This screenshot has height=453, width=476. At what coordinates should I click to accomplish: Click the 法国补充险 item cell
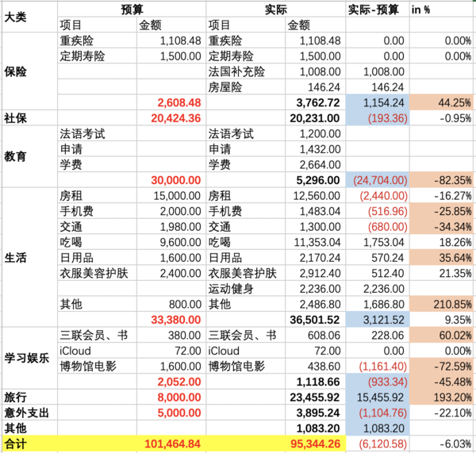pos(246,71)
